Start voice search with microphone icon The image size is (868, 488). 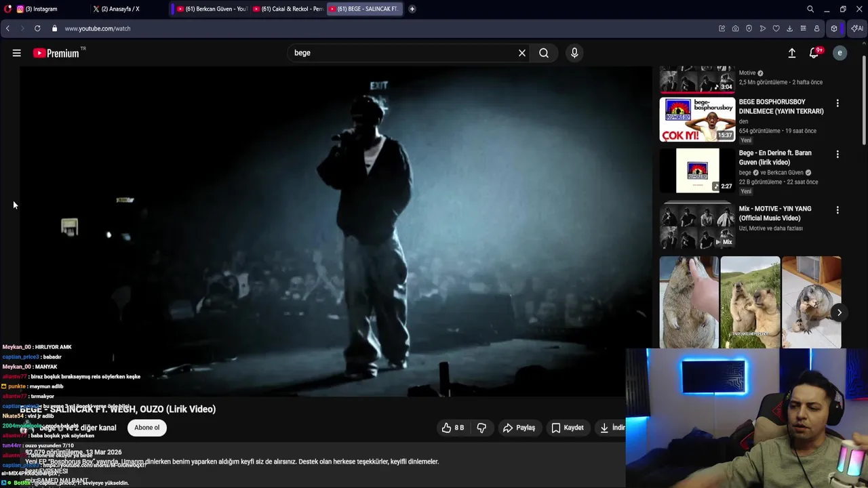[x=574, y=53]
